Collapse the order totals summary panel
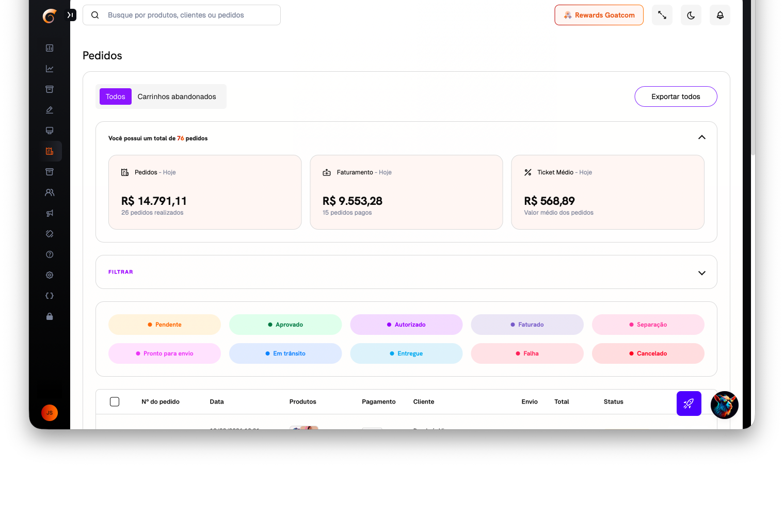The image size is (784, 532). pyautogui.click(x=701, y=137)
